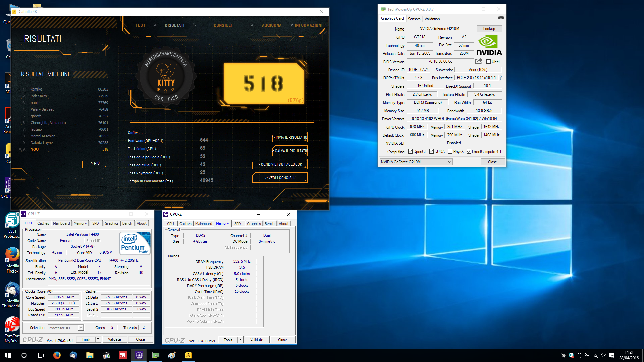Click the Driver Version field in GPU-Z

point(454,119)
